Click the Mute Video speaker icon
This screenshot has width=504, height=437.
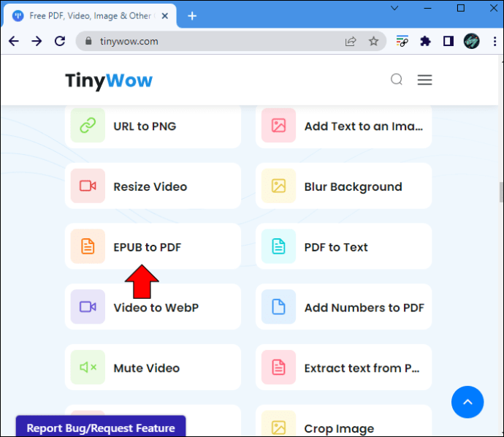point(88,368)
